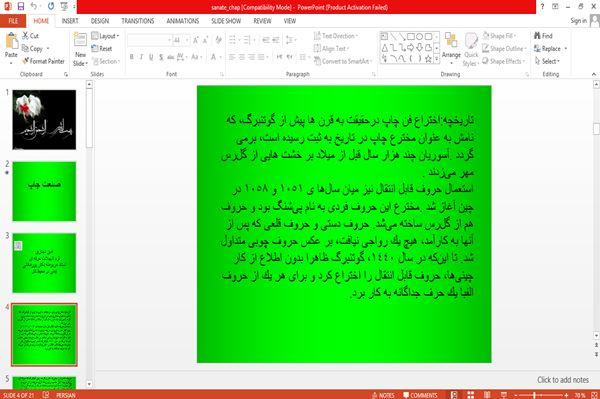
Task: Select slide 2 thumbnail with green title
Action: 44,191
